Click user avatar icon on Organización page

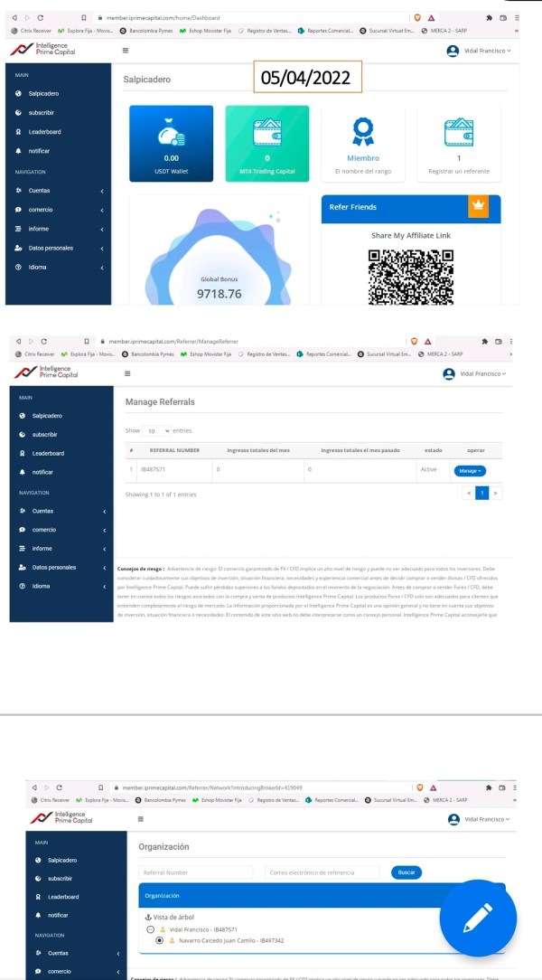point(454,819)
